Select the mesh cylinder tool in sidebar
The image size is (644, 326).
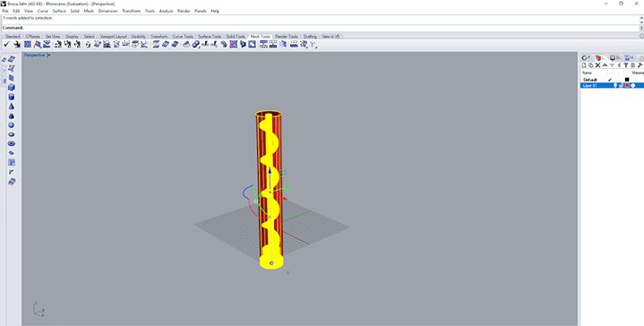12,97
